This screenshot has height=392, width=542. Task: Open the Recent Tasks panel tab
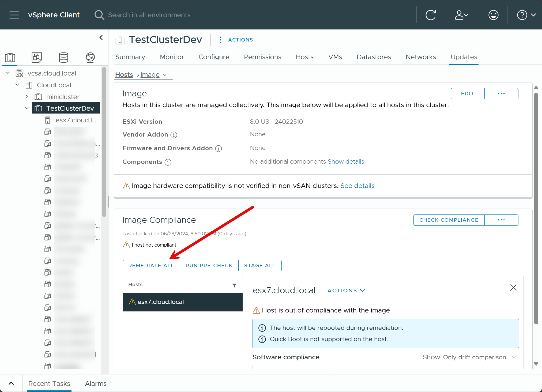[49, 383]
